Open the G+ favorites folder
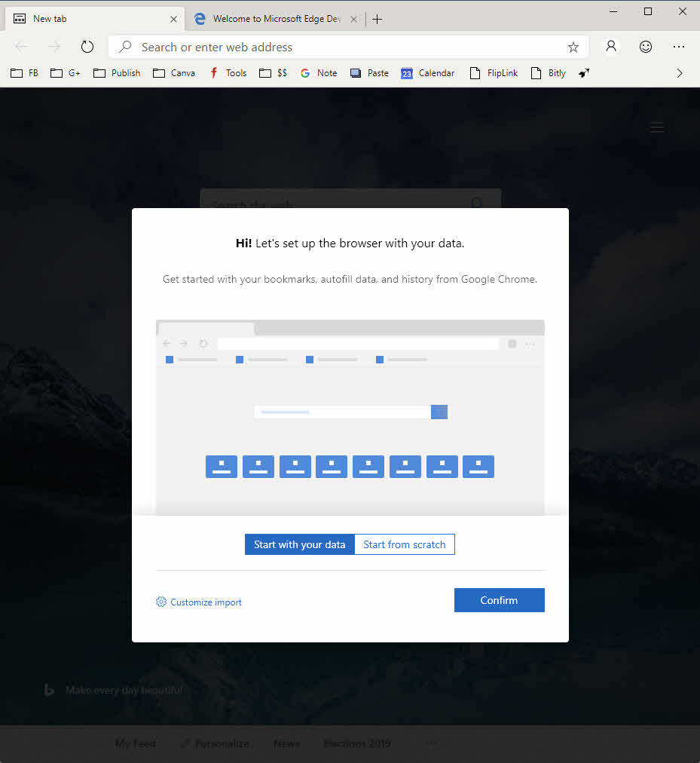The height and width of the screenshot is (763, 700). point(66,73)
